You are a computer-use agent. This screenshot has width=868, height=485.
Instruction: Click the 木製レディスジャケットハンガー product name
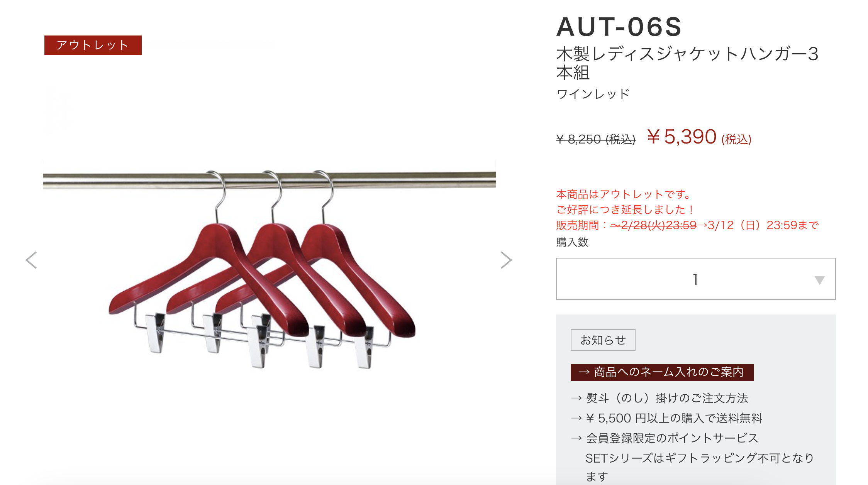coord(687,63)
